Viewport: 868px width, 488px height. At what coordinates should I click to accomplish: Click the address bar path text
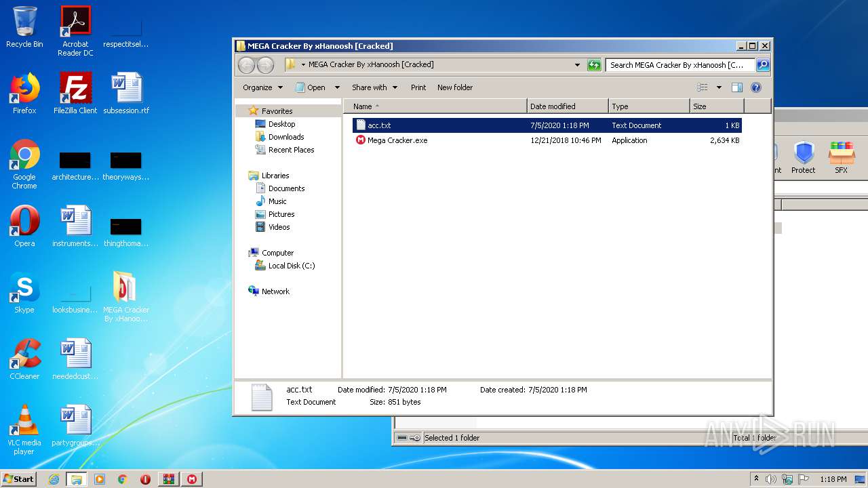tap(371, 65)
